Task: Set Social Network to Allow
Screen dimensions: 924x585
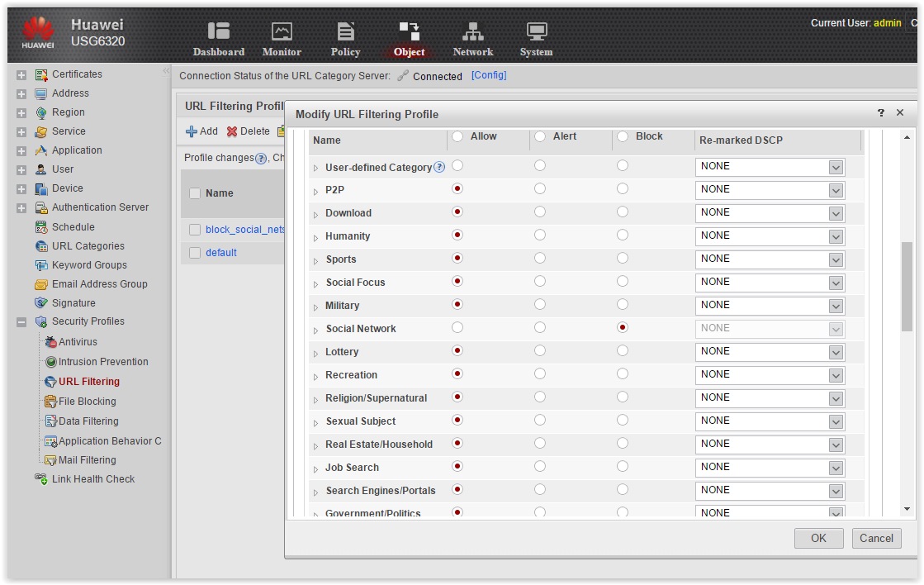Action: tap(457, 327)
